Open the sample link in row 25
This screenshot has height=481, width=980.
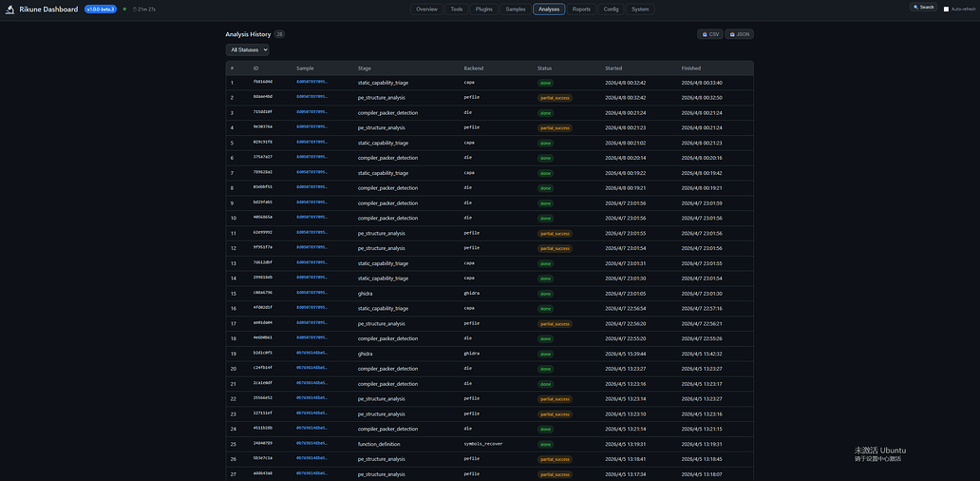tap(311, 444)
